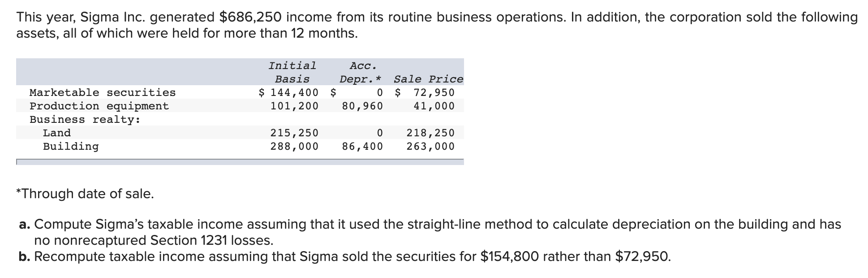The image size is (868, 278).
Task: Click the $144,400 securities basis value
Action: 289,93
